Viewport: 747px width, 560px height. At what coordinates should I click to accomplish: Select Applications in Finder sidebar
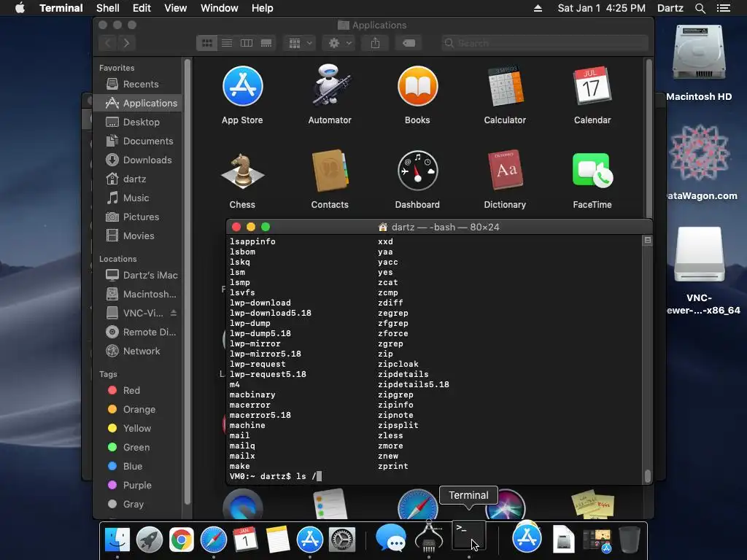137,104
